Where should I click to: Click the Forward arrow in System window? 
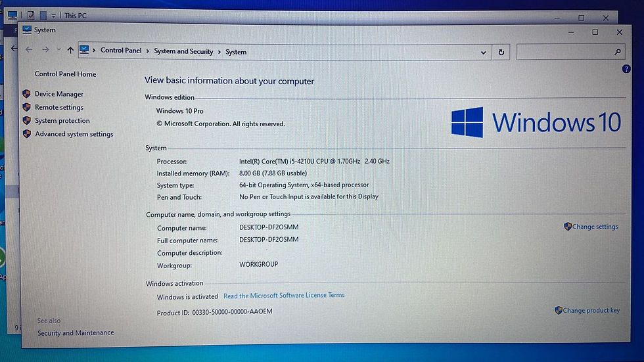tap(45, 50)
